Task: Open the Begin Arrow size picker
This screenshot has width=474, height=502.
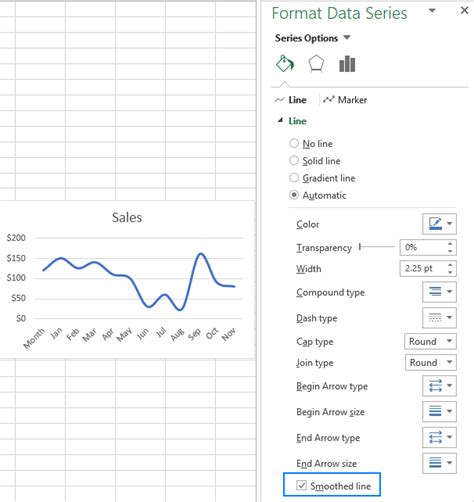Action: tap(439, 411)
